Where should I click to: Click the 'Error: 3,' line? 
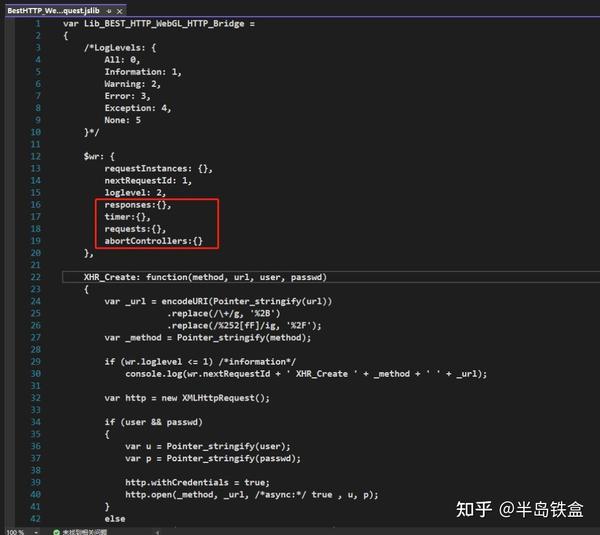(x=127, y=96)
